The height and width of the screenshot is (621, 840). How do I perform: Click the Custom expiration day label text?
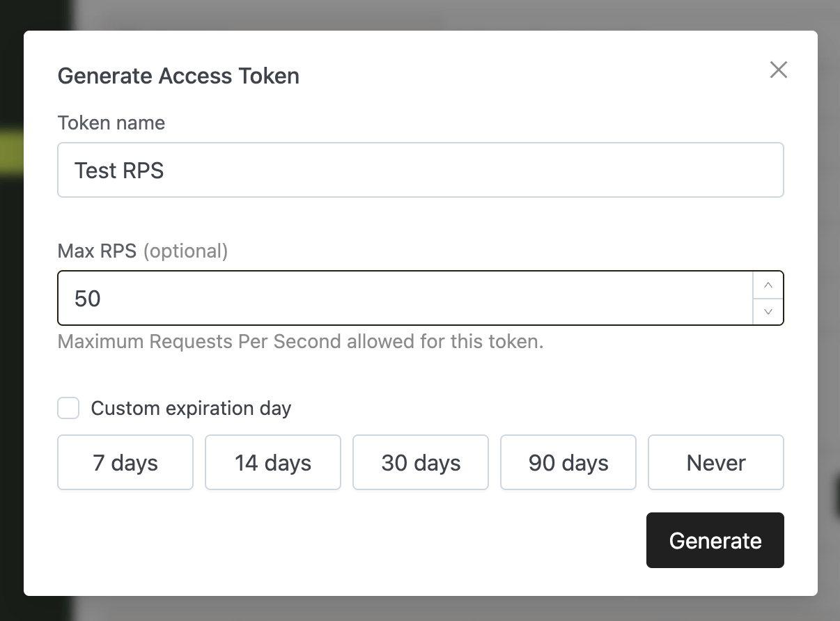(191, 408)
